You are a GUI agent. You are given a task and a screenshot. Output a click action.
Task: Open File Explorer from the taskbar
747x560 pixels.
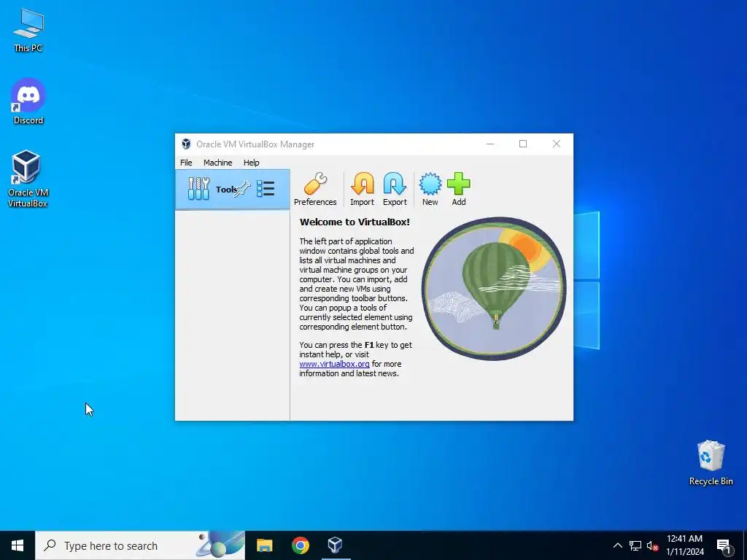pos(264,545)
